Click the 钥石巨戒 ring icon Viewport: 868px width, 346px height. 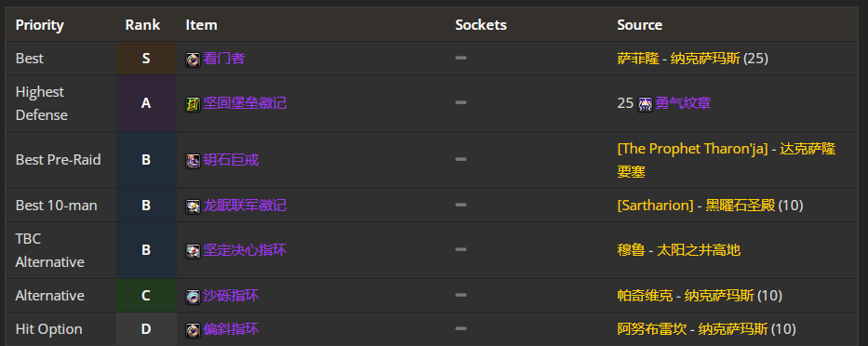193,161
